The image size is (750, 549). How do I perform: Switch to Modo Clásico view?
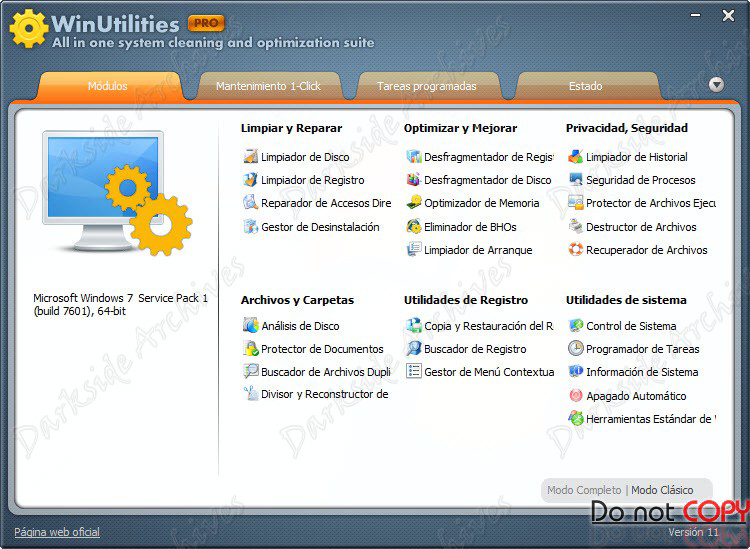click(x=662, y=490)
